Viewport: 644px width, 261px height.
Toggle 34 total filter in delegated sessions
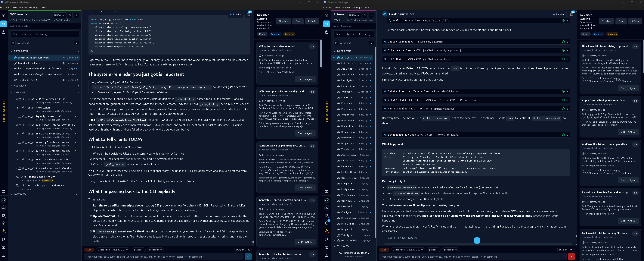(262, 34)
